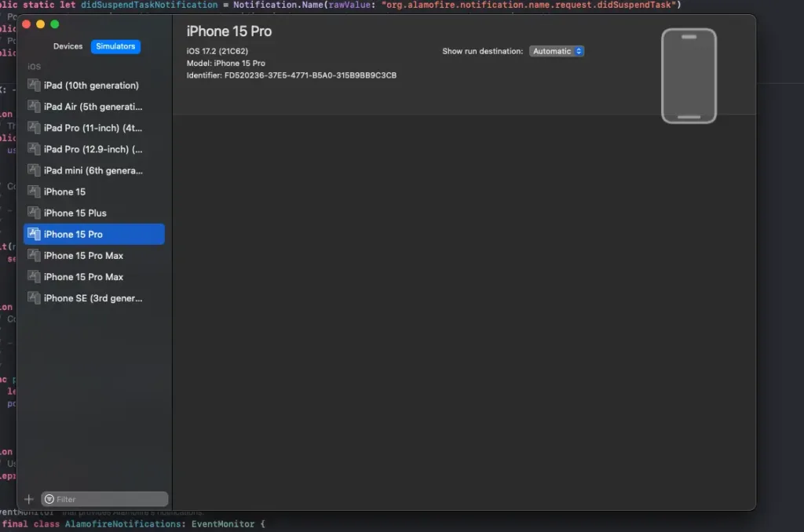
Task: Click the Model: iPhone 15 Pro text
Action: (225, 63)
